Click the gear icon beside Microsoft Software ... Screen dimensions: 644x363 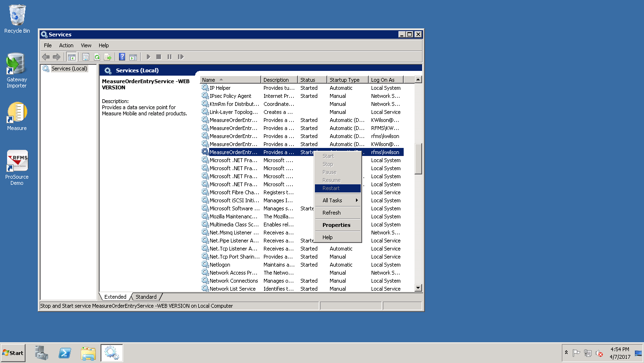205,208
